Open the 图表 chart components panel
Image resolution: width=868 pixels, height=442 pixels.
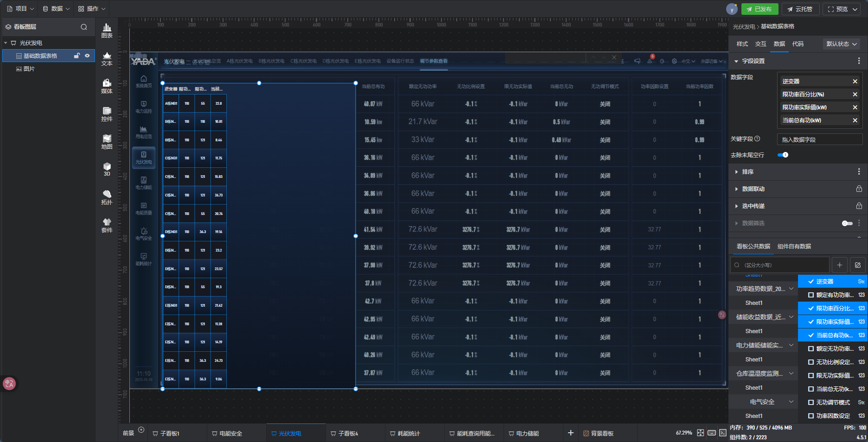pos(107,31)
